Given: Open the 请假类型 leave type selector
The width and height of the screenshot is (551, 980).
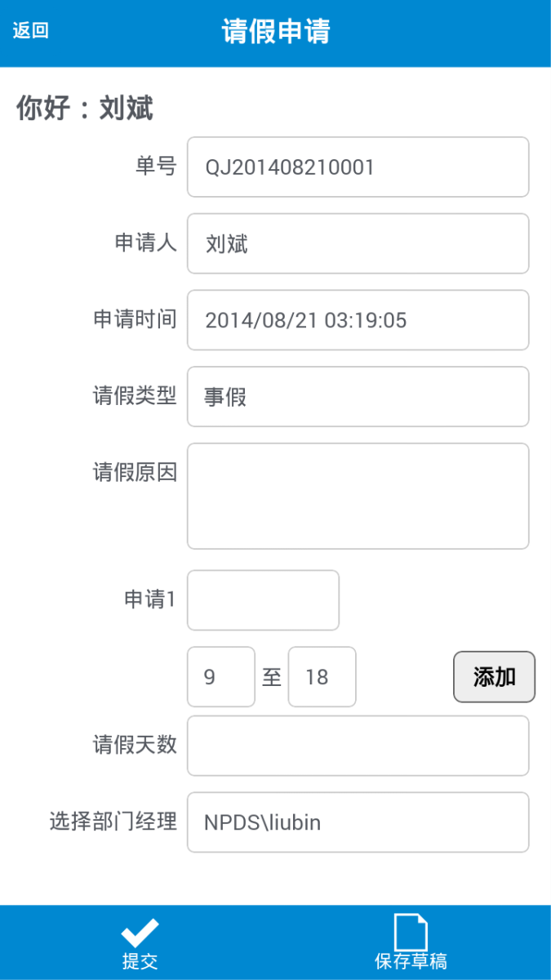Looking at the screenshot, I should tap(358, 397).
